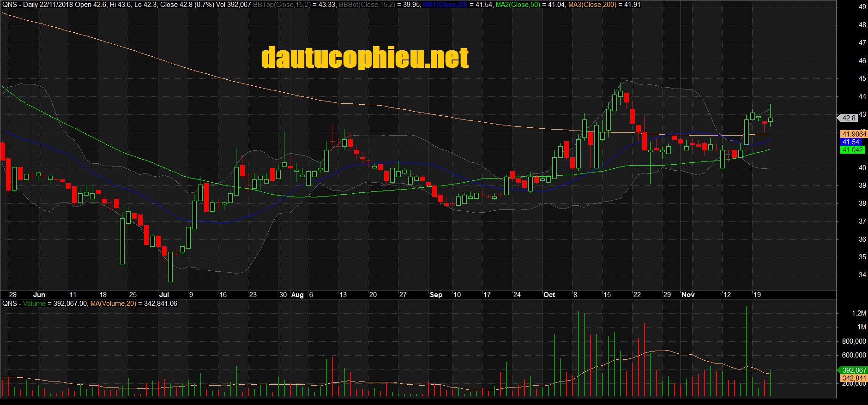Click the orange MA3(Close,200) legend label
The width and height of the screenshot is (868, 405).
click(x=592, y=5)
